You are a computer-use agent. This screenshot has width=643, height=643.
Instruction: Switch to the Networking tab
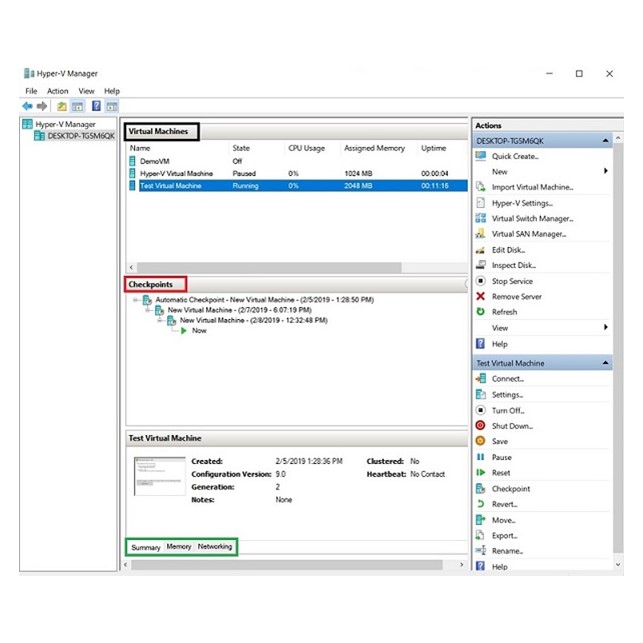coord(214,547)
